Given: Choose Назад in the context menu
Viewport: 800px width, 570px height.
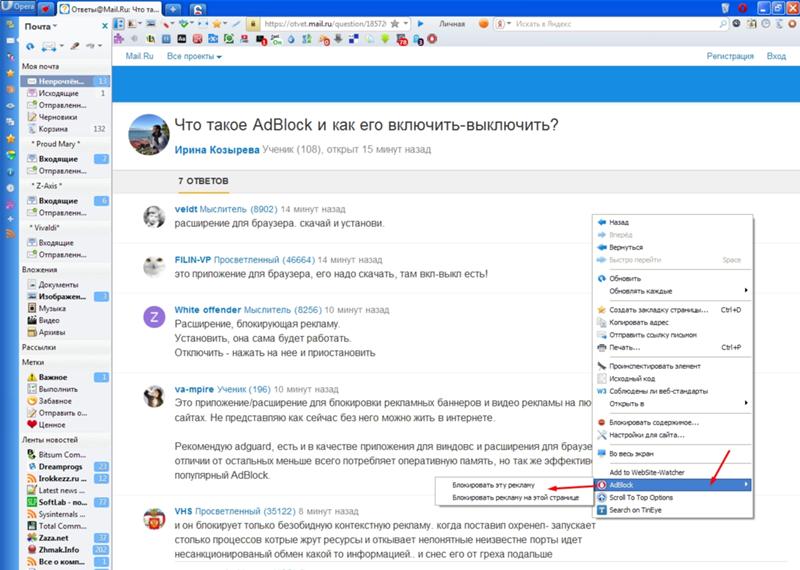Looking at the screenshot, I should (672, 222).
